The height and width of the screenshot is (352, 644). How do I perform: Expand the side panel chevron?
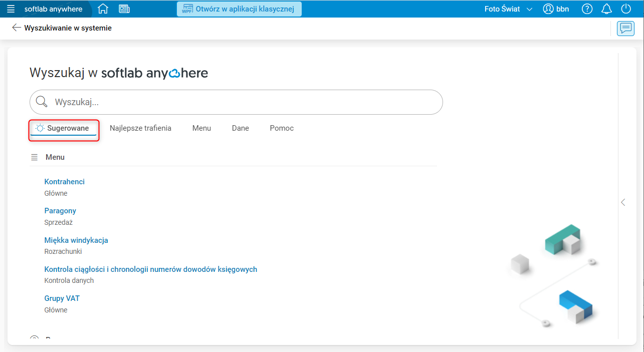[x=623, y=202]
